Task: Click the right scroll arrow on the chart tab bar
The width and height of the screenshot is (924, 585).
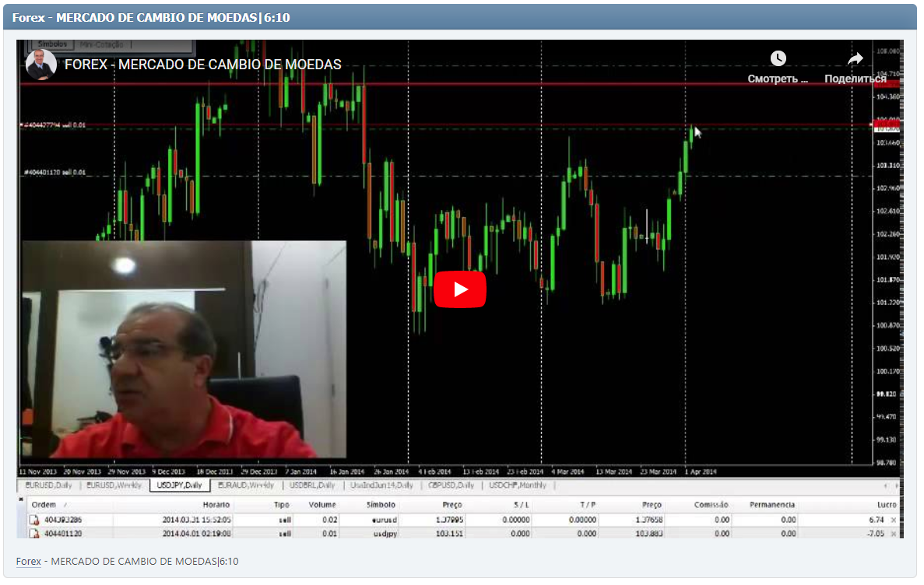Action: click(x=897, y=485)
